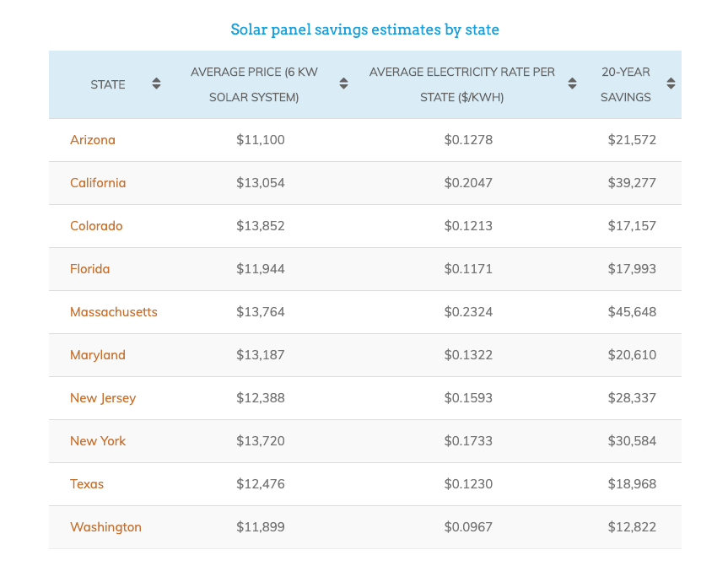This screenshot has height=566, width=728.
Task: Sort table by State column arrows
Action: click(x=156, y=84)
